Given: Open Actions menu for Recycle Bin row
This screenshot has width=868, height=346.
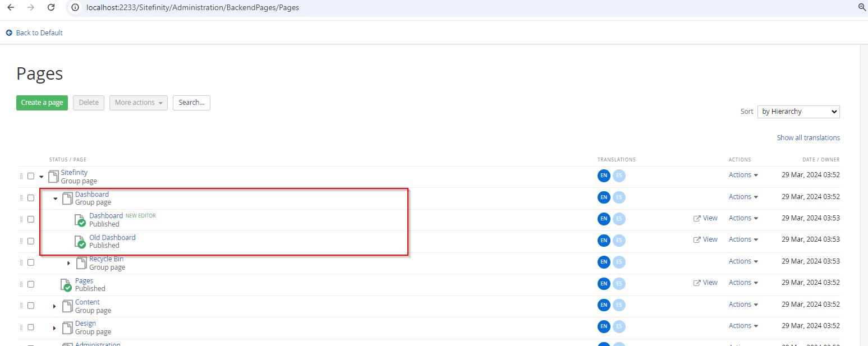Looking at the screenshot, I should coord(743,261).
